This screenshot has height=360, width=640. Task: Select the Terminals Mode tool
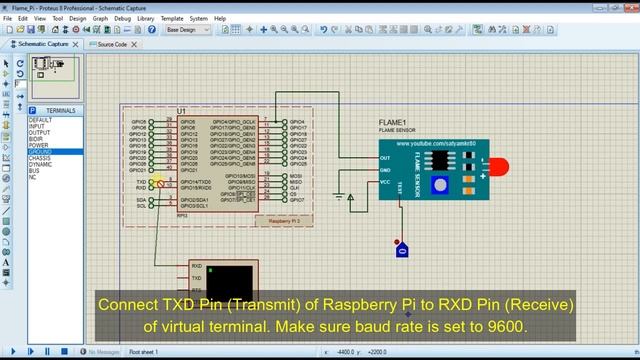[x=6, y=136]
